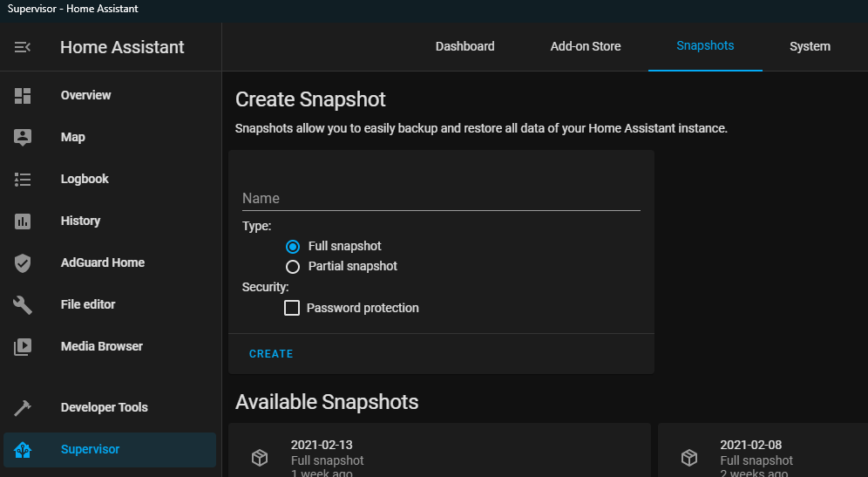Focus the snapshot Name input field
This screenshot has height=477, width=868.
441,198
